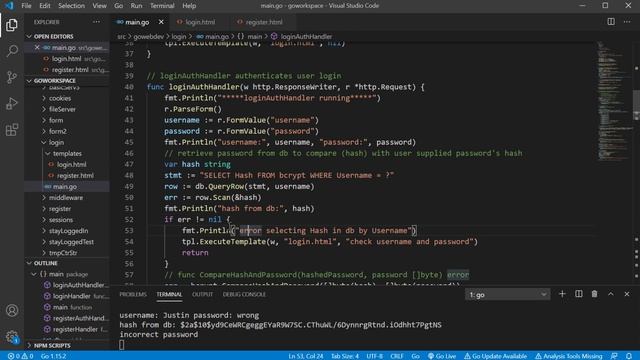The width and height of the screenshot is (640, 360).
Task: Click Ln 53, Col 24 in status bar
Action: click(306, 356)
